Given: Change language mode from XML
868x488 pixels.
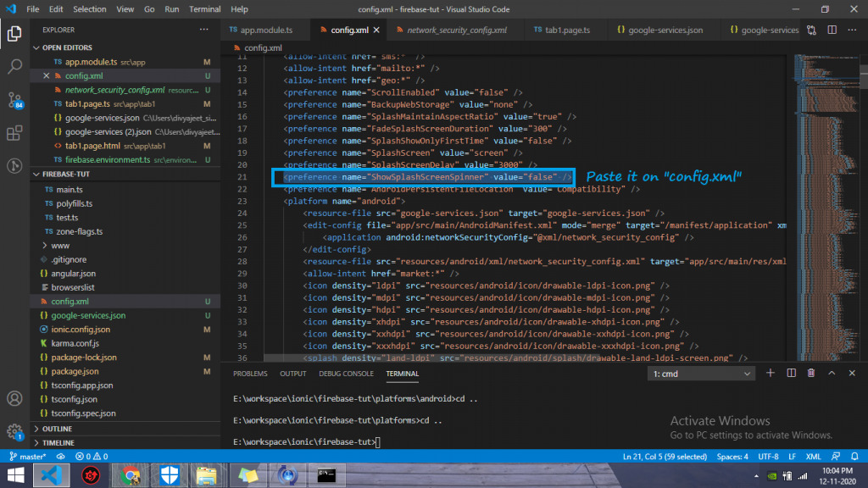Looking at the screenshot, I should pyautogui.click(x=812, y=456).
